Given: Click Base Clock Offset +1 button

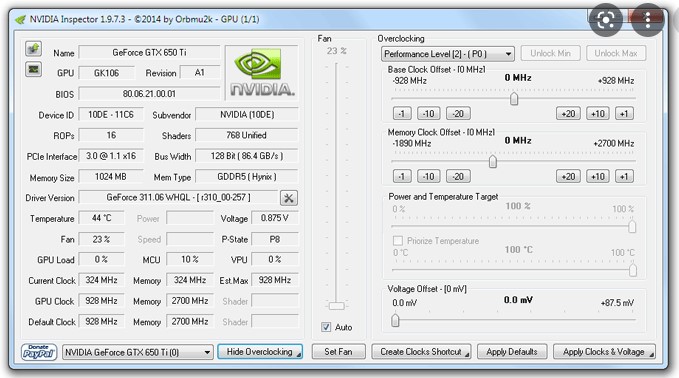Looking at the screenshot, I should pyautogui.click(x=624, y=113).
